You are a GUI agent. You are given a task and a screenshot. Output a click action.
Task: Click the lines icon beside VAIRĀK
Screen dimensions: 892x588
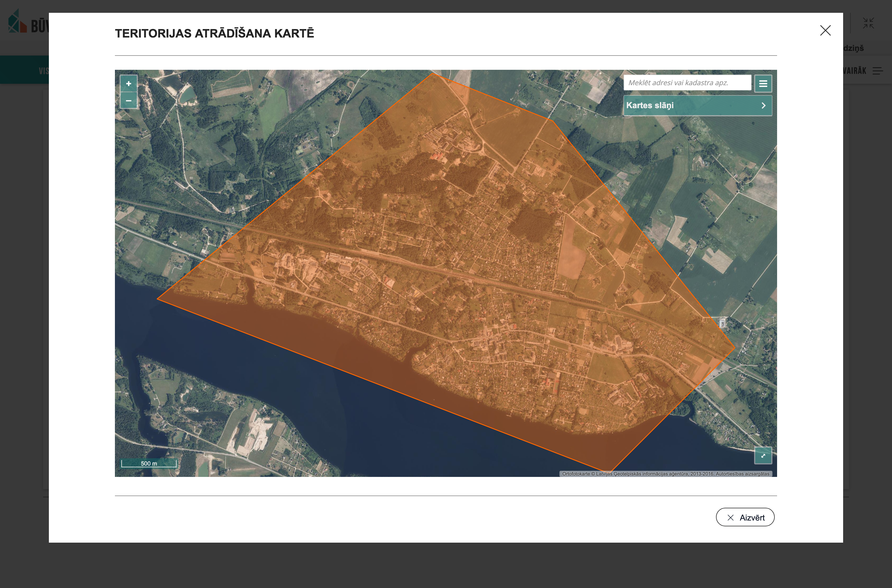click(x=878, y=71)
